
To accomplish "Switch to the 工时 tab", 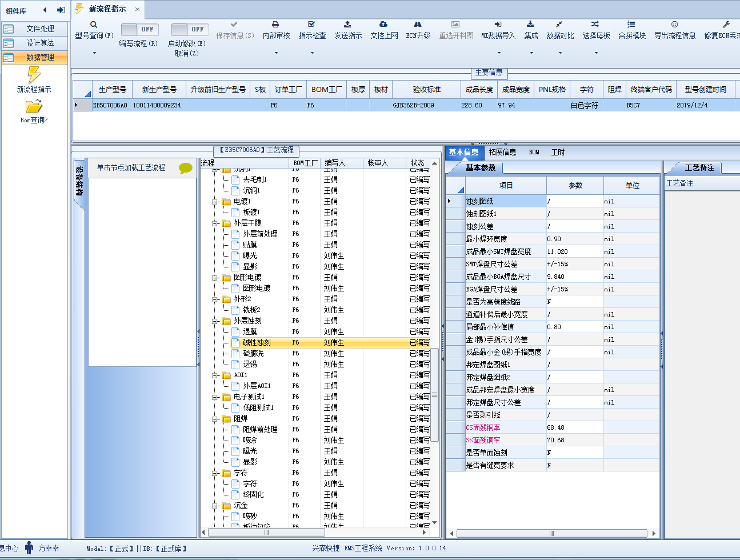I will (x=558, y=152).
